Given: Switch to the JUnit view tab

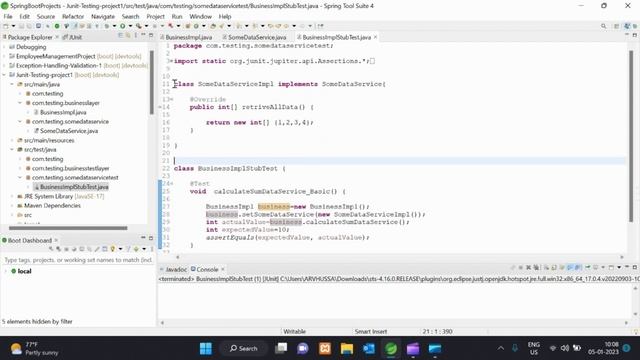Looking at the screenshot, I should click(x=73, y=37).
